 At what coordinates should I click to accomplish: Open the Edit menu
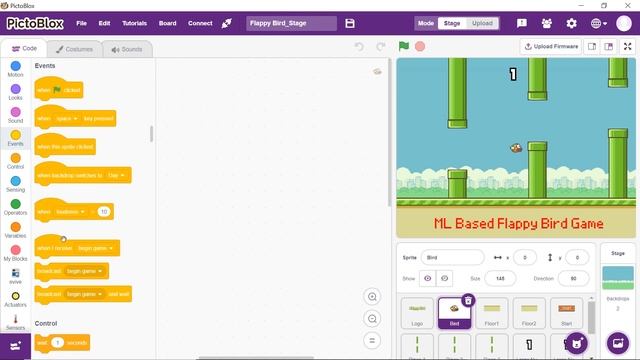coord(104,23)
